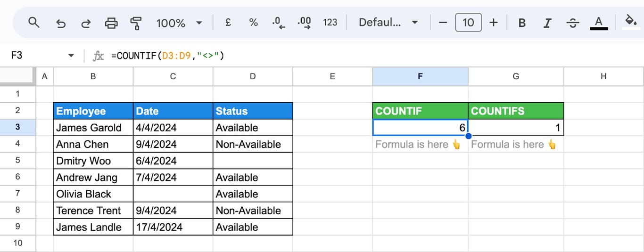Open the name box dropdown arrow
Image resolution: width=644 pixels, height=252 pixels.
[71, 56]
